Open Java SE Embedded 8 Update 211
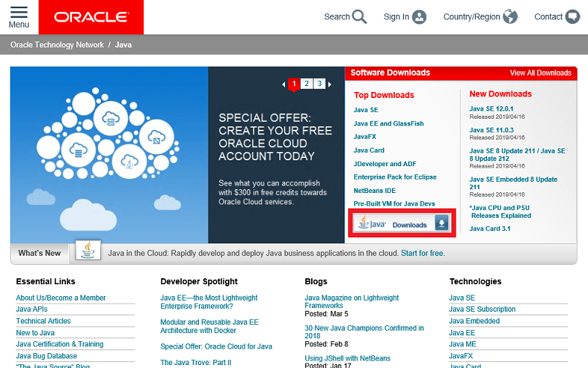Screen dimensions: 588x368 pos(513,183)
